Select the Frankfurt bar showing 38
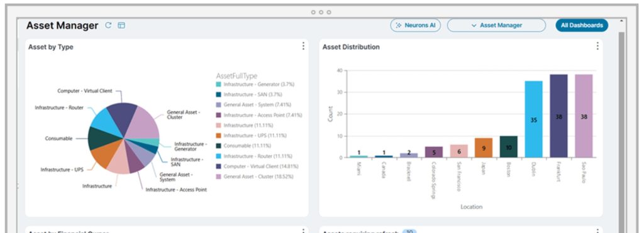 point(558,116)
